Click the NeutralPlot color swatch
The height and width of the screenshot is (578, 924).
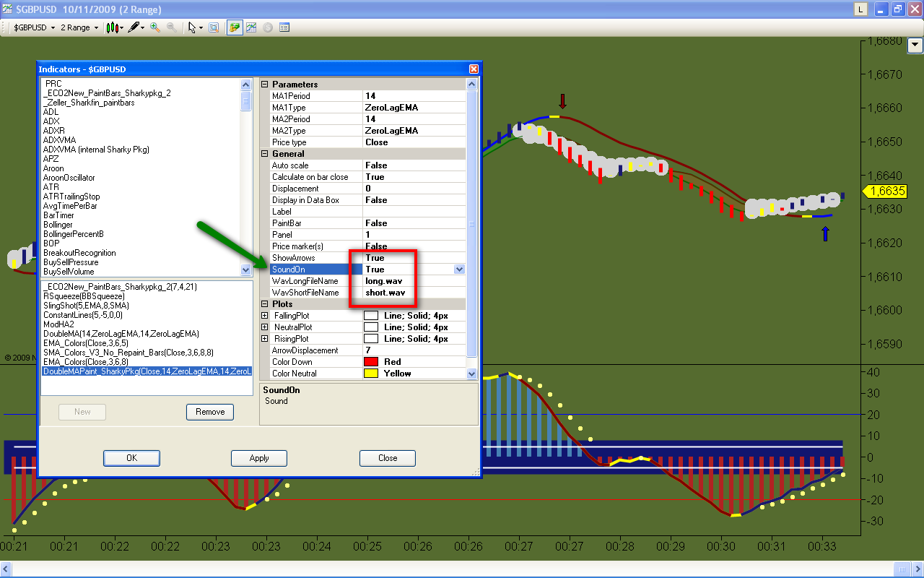[371, 327]
